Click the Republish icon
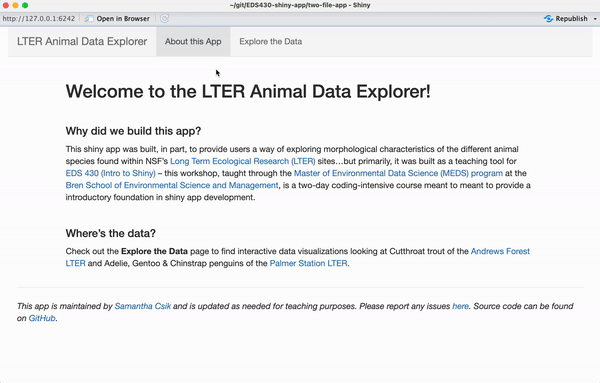This screenshot has width=600, height=383. click(x=548, y=18)
